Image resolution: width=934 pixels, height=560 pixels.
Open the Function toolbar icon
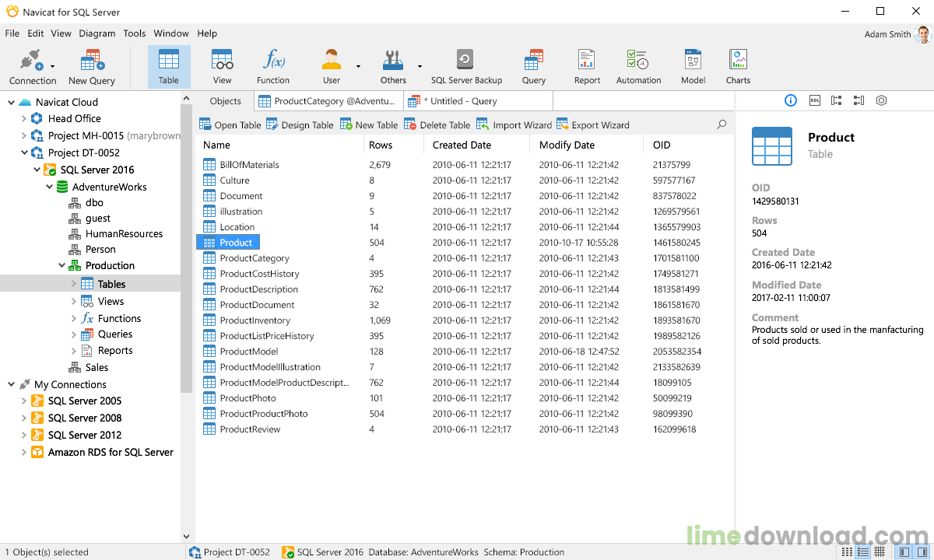click(273, 66)
